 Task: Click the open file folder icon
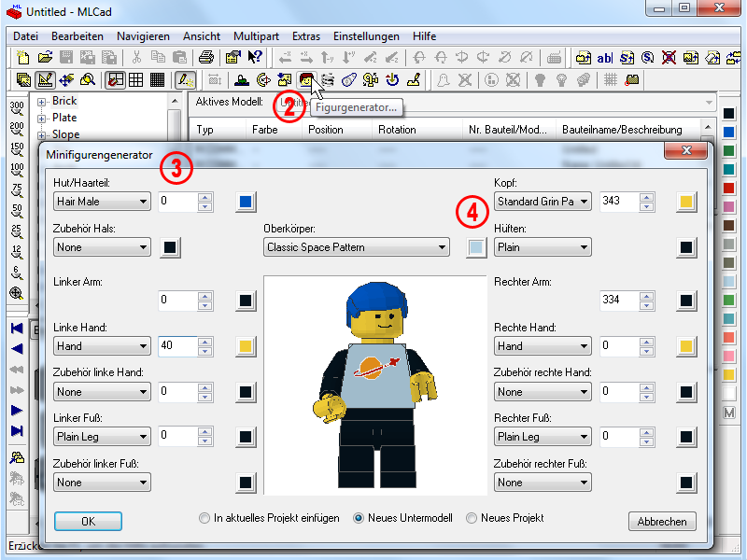pyautogui.click(x=45, y=58)
